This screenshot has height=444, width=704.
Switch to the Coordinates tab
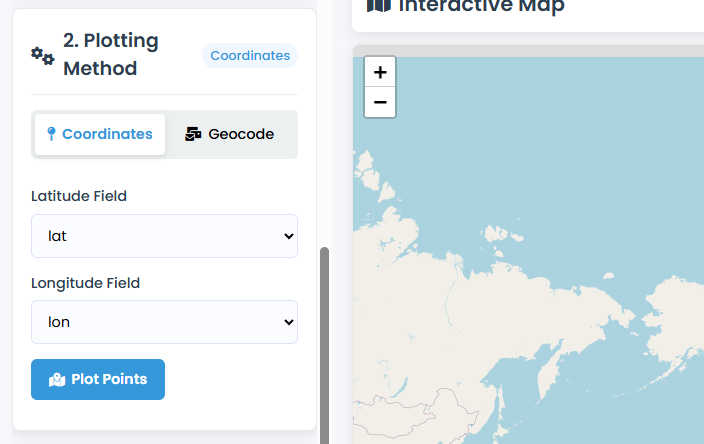pos(100,134)
